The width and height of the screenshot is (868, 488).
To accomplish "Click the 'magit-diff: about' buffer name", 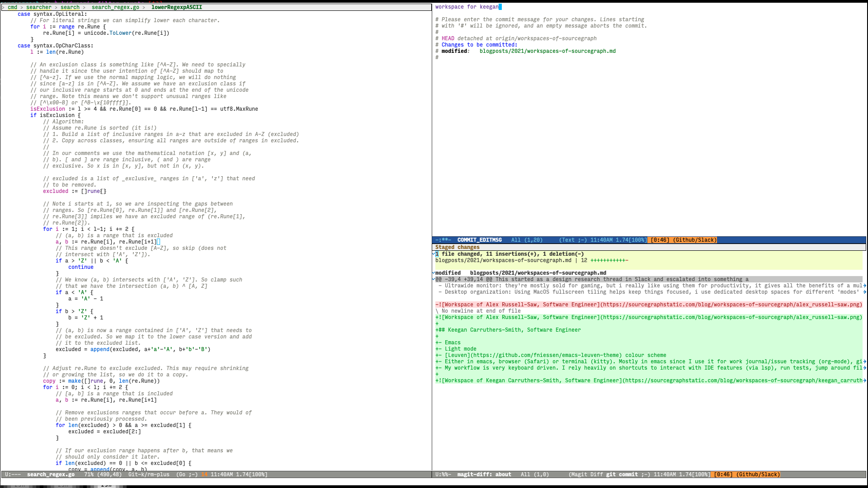I will pos(484,474).
